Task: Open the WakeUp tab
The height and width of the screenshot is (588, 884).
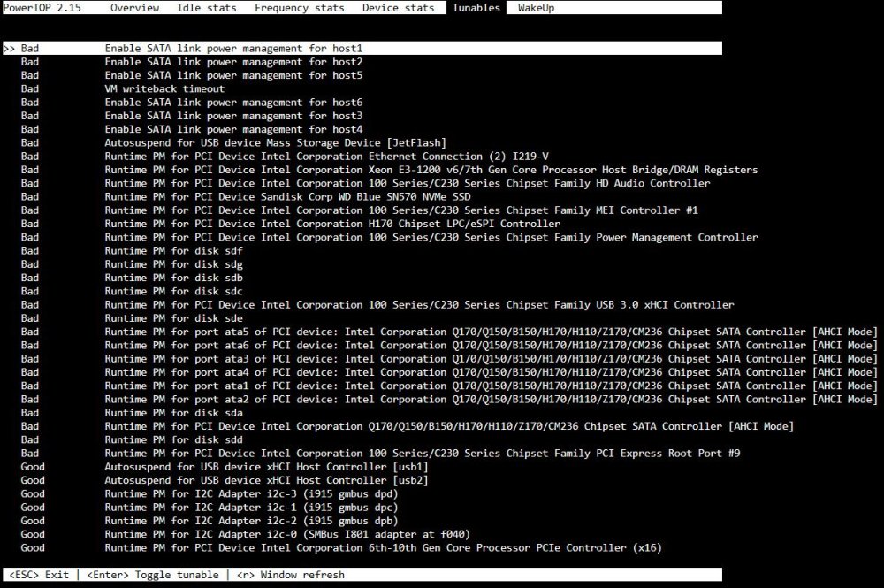Action: pyautogui.click(x=537, y=8)
